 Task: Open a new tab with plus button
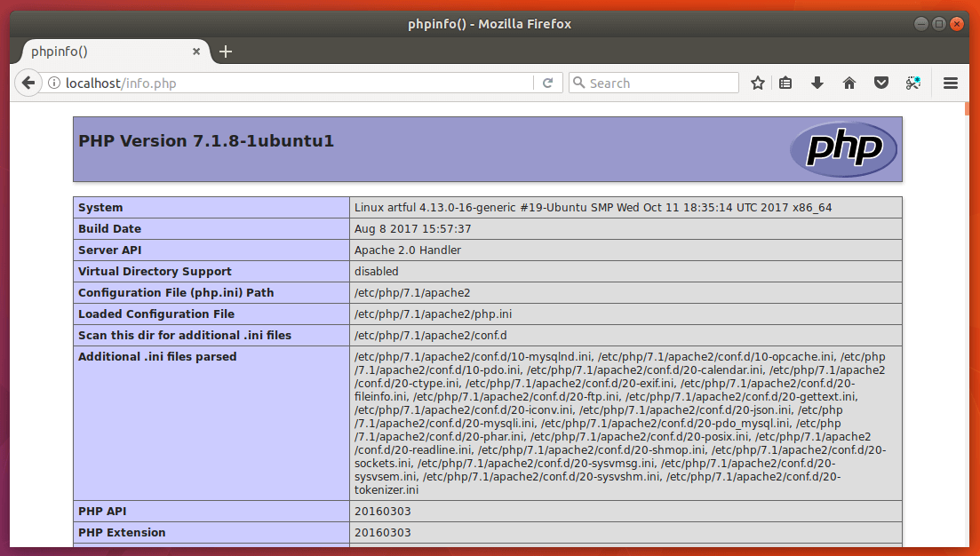tap(226, 52)
